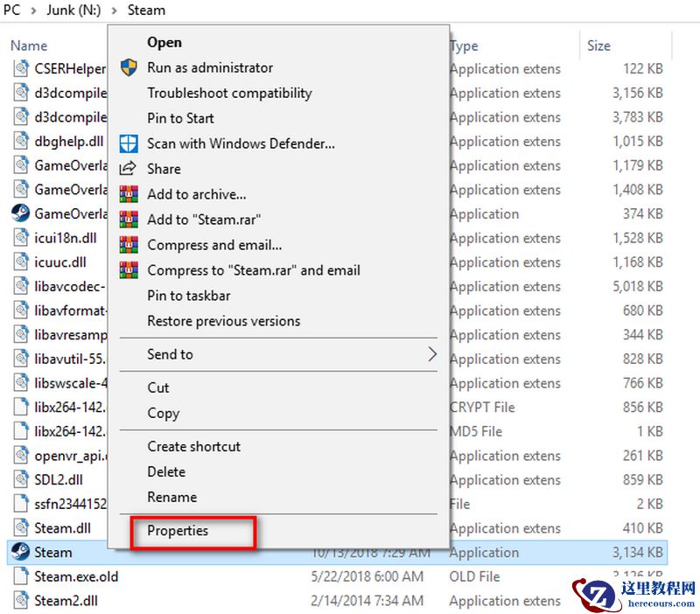
Task: Click the Steam application file icon
Action: tap(20, 552)
